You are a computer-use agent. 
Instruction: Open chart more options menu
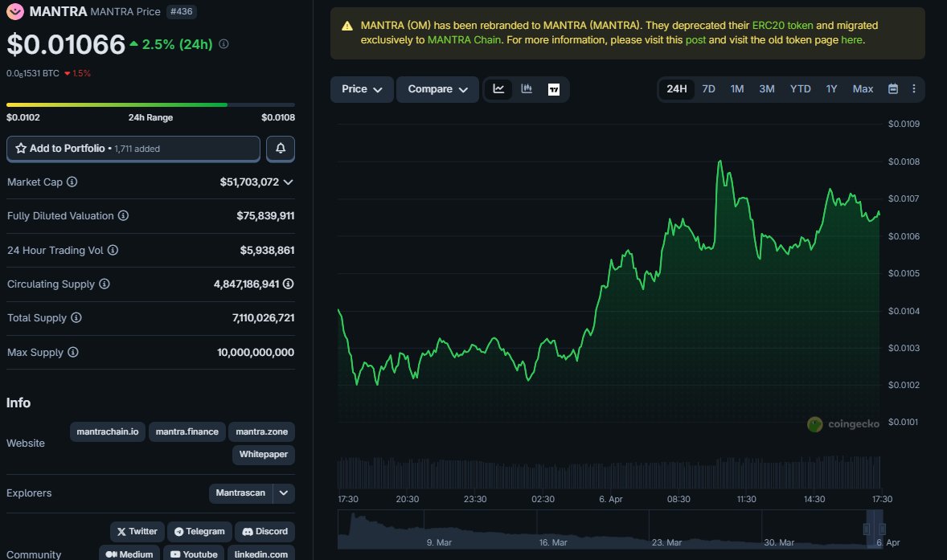click(913, 89)
